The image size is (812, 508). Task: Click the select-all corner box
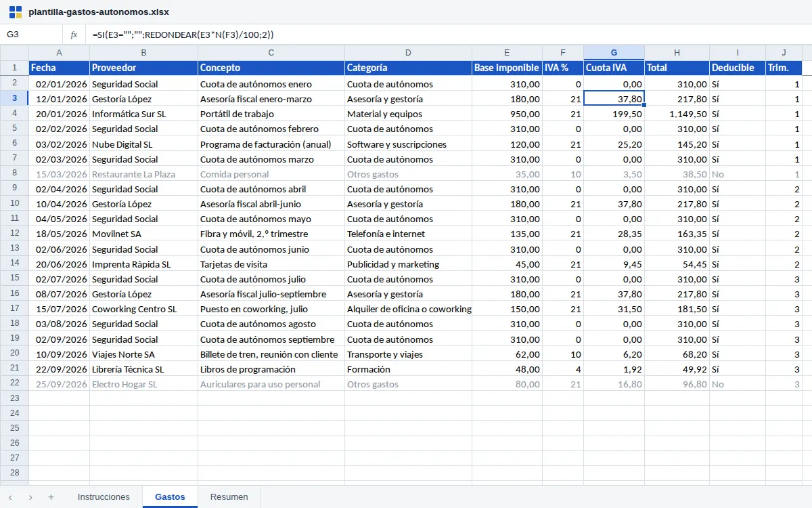tap(14, 53)
